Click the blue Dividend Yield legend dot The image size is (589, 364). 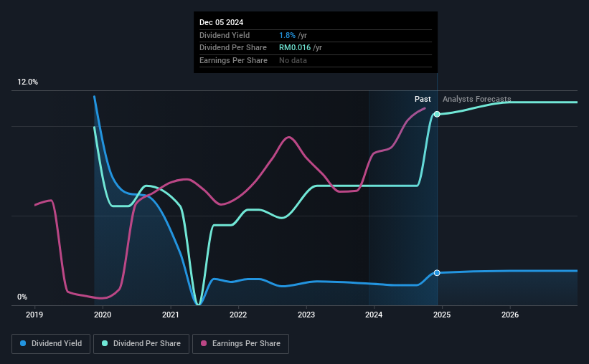click(x=23, y=343)
